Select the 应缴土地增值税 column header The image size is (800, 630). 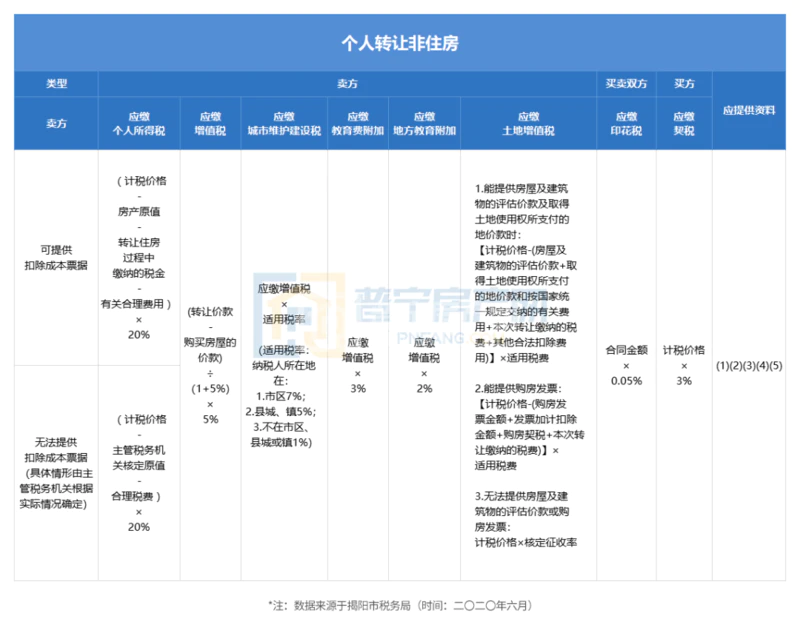click(x=528, y=123)
